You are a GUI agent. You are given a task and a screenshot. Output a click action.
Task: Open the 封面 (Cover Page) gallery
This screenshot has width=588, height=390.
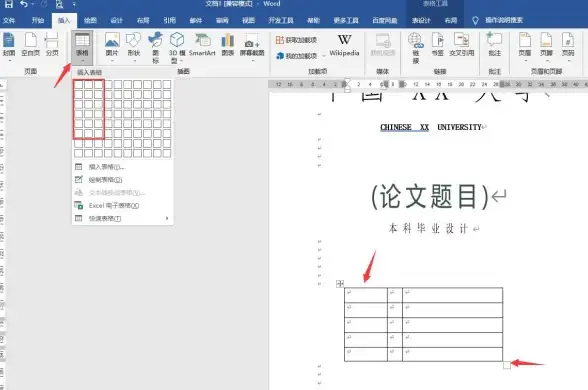9,47
